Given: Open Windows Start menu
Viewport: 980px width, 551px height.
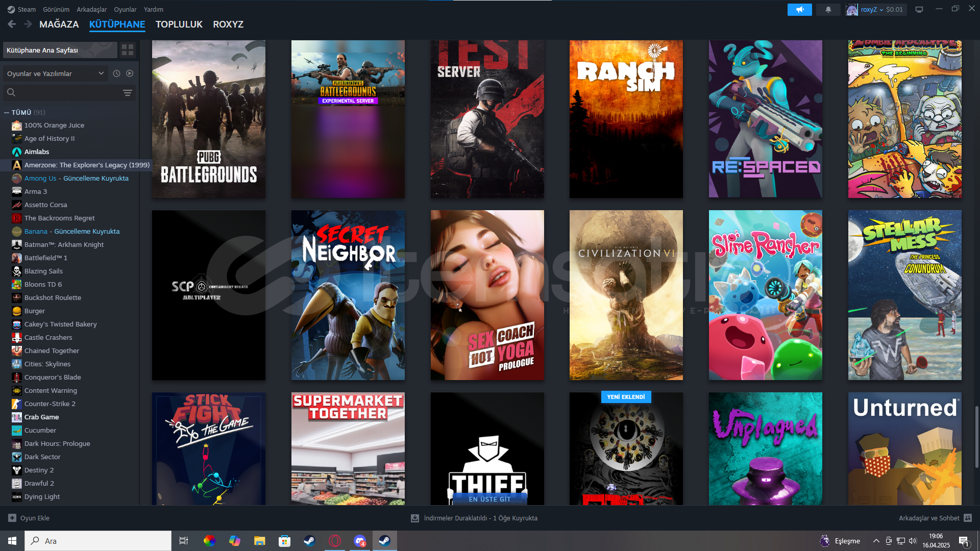Looking at the screenshot, I should pyautogui.click(x=12, y=541).
